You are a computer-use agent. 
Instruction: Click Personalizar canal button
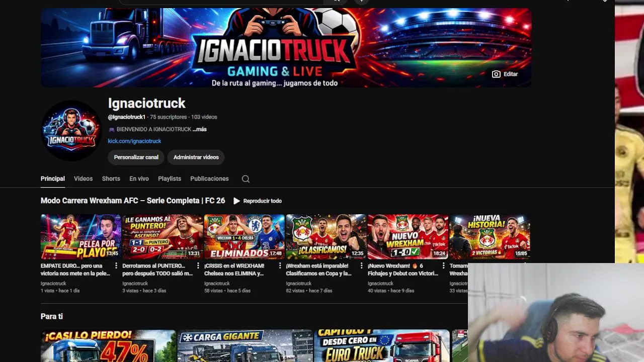point(136,157)
